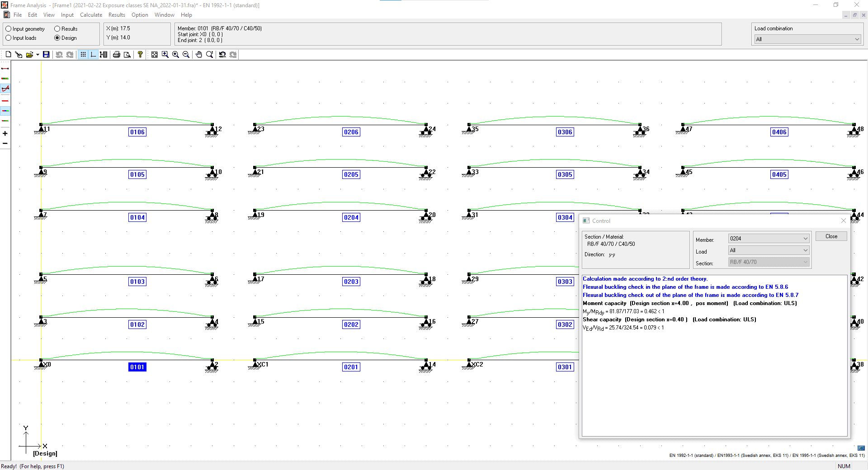Viewport: 868px width, 470px height.
Task: Toggle the grid display
Action: click(83, 54)
